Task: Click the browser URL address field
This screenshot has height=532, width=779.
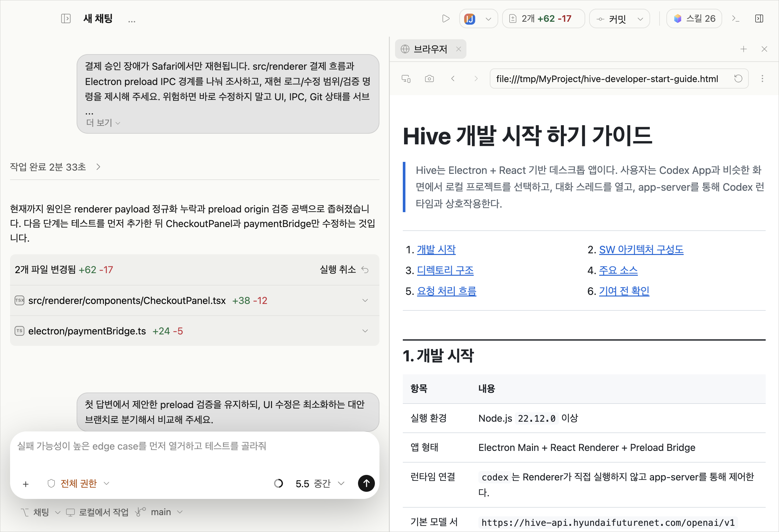Action: click(x=612, y=79)
